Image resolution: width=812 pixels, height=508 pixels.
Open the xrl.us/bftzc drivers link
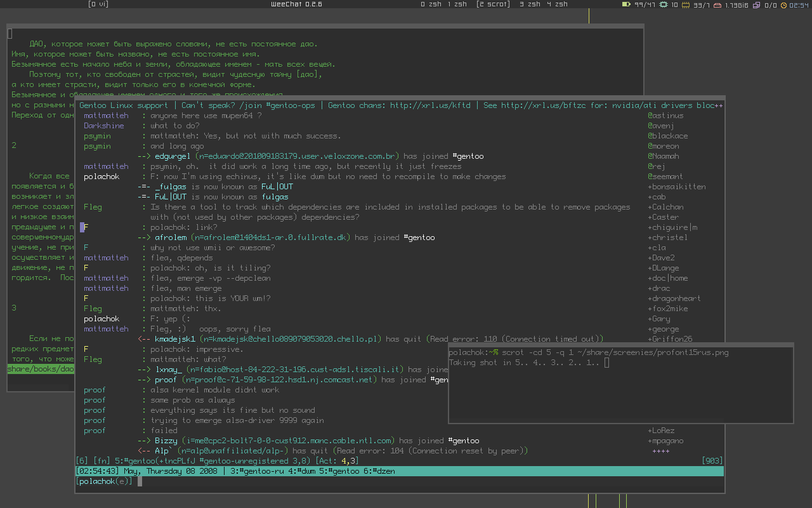pos(543,105)
